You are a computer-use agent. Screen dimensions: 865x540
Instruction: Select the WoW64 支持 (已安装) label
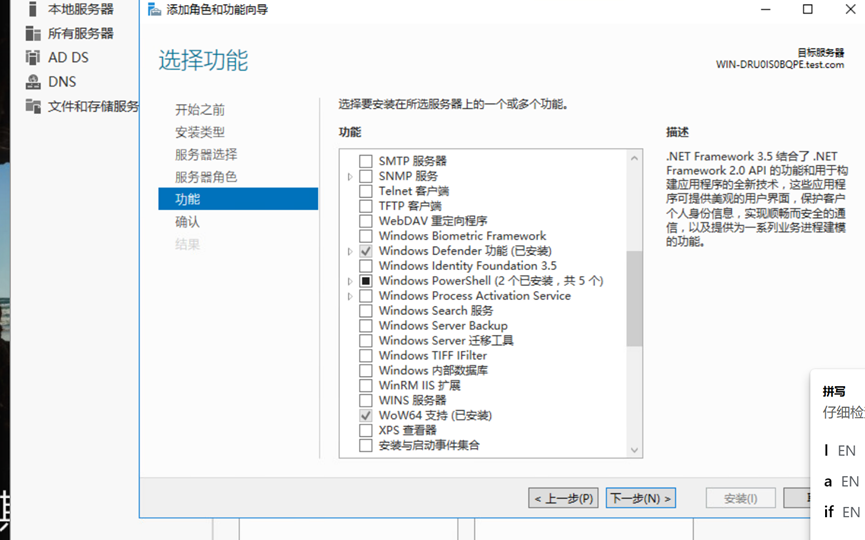(x=435, y=415)
